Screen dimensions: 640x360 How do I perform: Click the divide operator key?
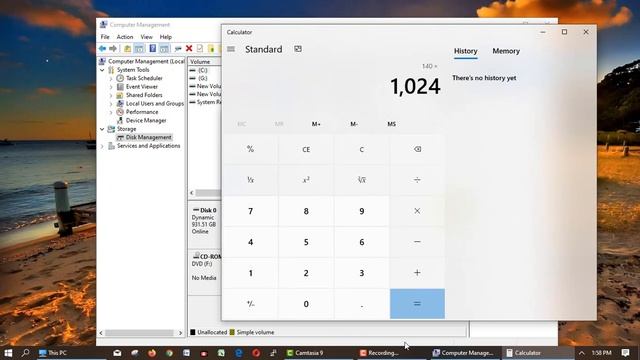417,180
